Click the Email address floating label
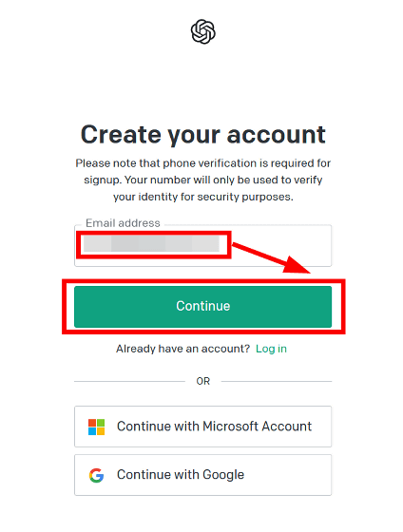 123,223
